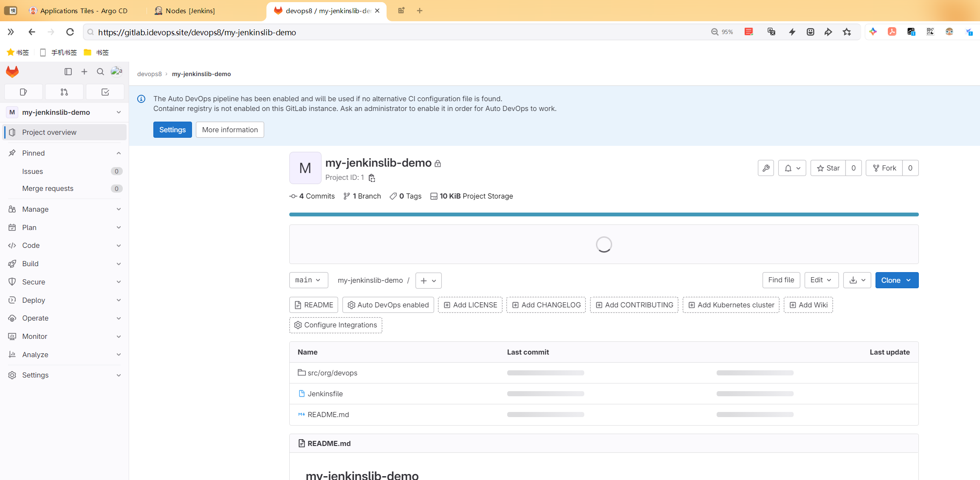This screenshot has height=480, width=980.
Task: Open GitLab search magnifier icon
Action: click(100, 71)
